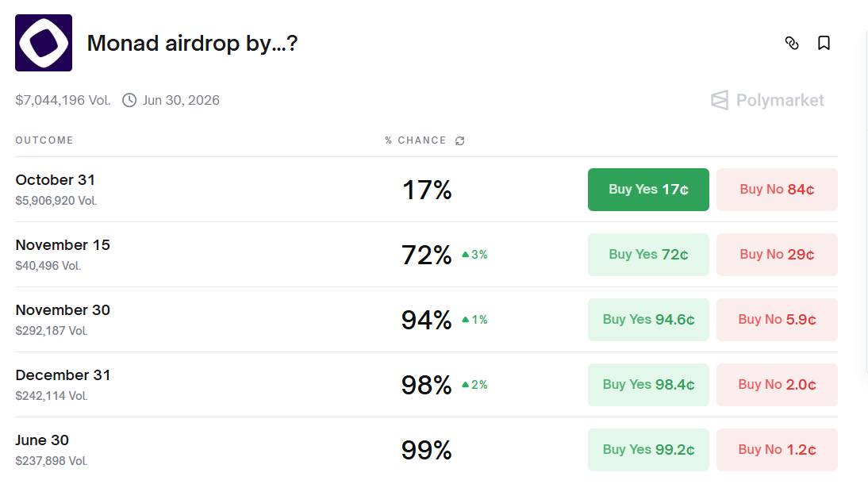Viewport: 868px width, 488px height.
Task: Buy No at 84¢ for October 31
Action: (777, 190)
